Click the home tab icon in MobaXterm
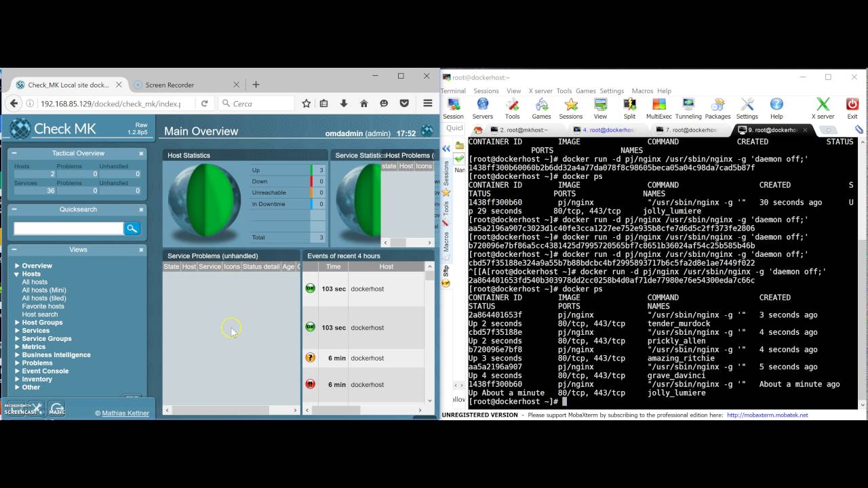Viewport: 868px width, 488px height. coord(478,129)
